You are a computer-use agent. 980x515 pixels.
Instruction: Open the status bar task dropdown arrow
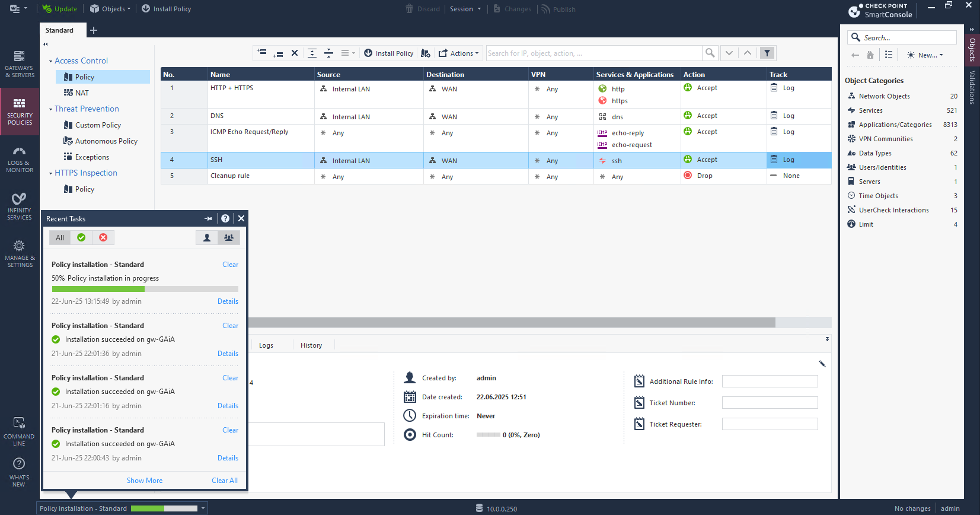tap(203, 508)
